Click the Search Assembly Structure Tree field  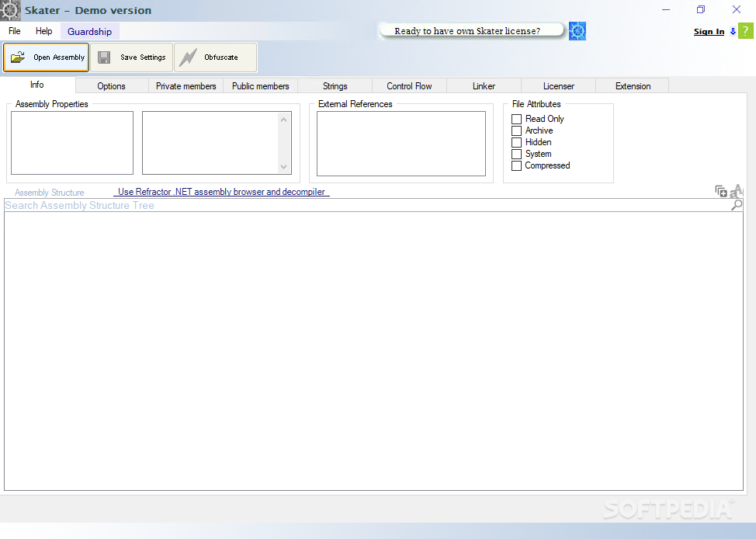pyautogui.click(x=367, y=205)
